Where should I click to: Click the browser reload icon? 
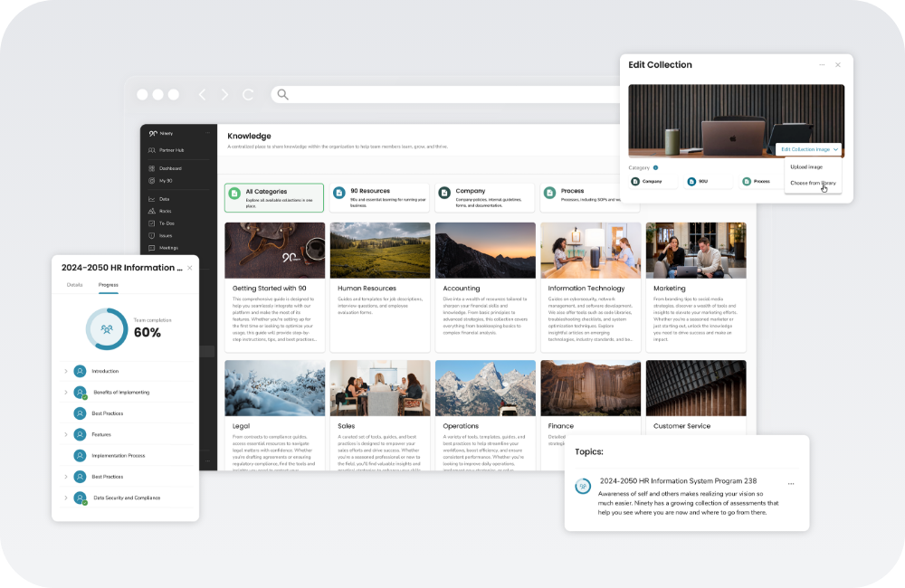tap(248, 94)
